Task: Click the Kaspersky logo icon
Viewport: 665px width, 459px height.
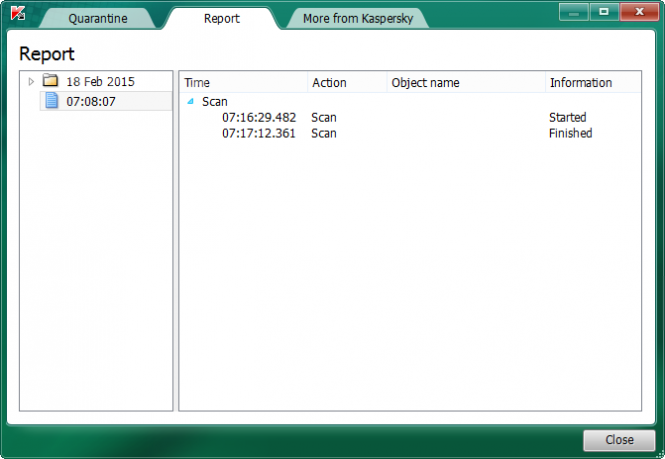Action: pos(18,13)
